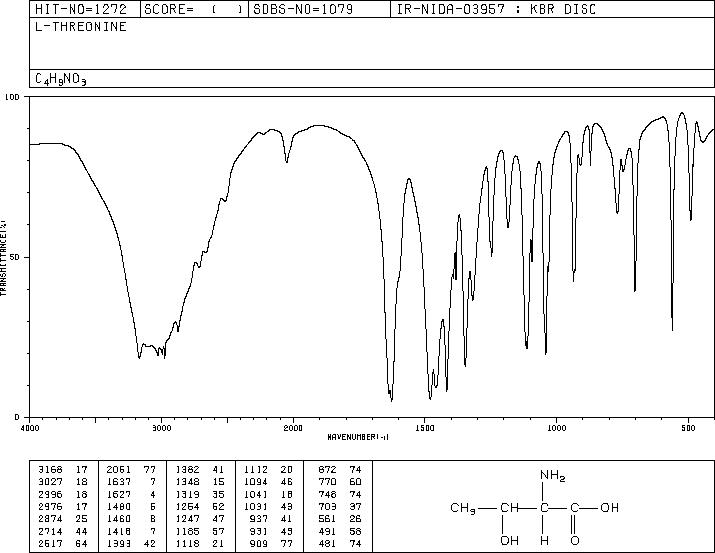The image size is (715, 553).
Task: Click the C4H9NO3 molecular formula
Action: pos(61,79)
